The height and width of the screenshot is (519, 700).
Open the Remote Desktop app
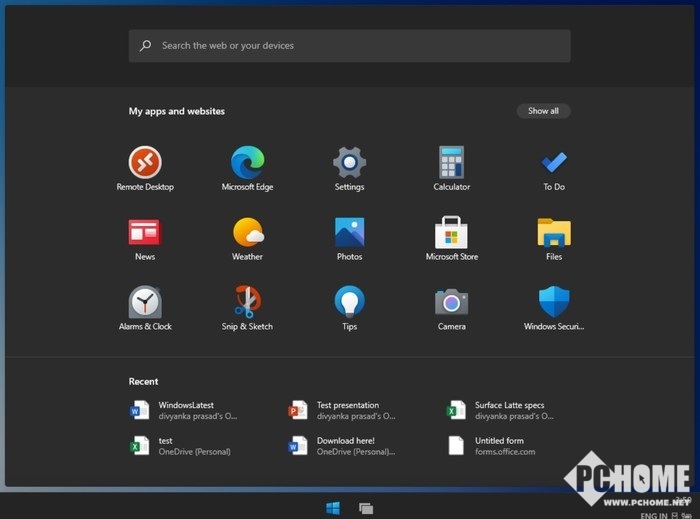(x=145, y=163)
